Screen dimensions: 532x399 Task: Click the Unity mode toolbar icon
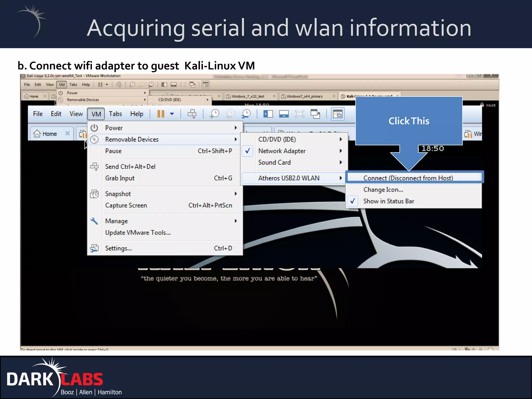315,114
